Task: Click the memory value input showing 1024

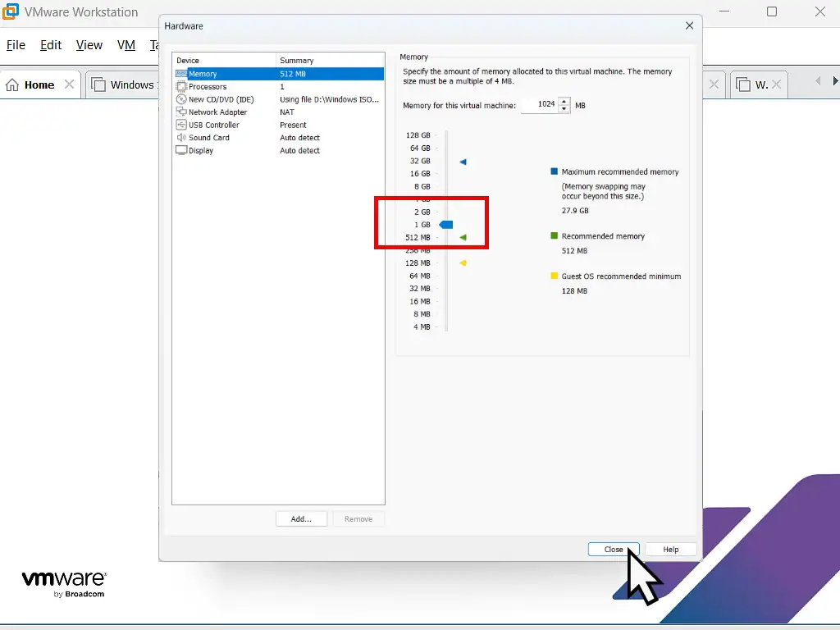Action: 546,104
